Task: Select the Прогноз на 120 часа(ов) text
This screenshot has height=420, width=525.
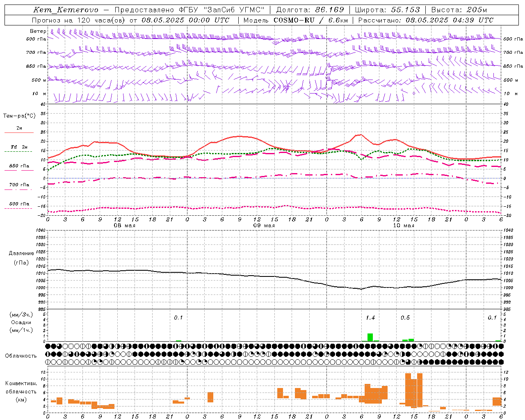Action: click(x=79, y=20)
